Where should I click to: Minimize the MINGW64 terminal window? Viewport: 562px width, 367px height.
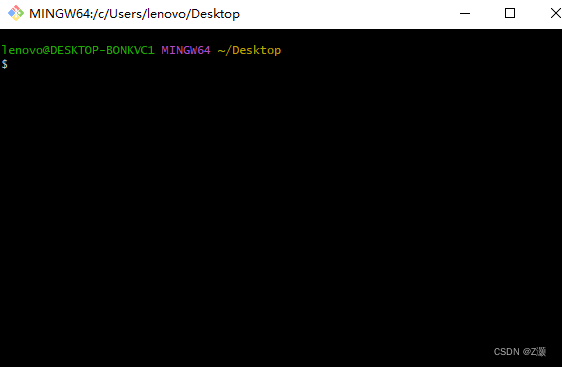465,14
